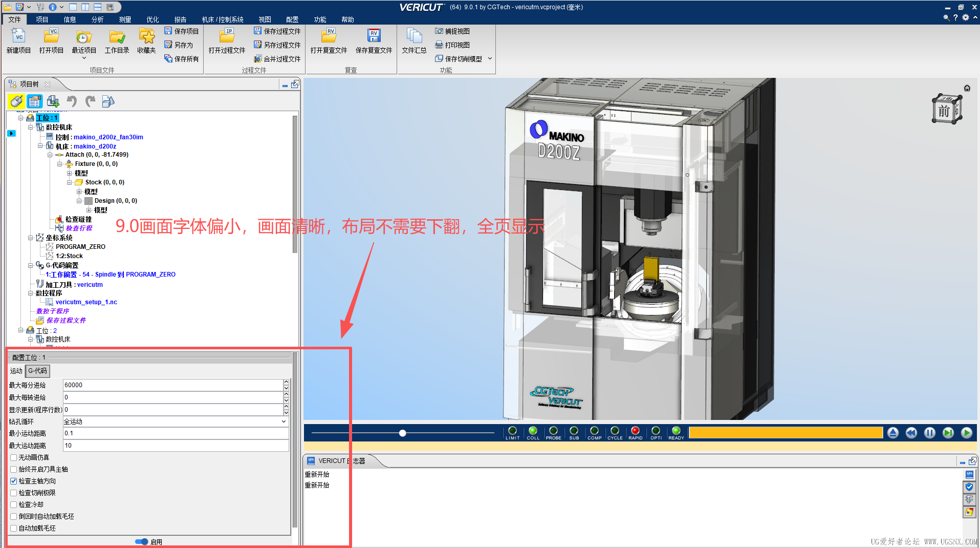Open the 收藏夹 favorites icon
980x548 pixels.
146,40
